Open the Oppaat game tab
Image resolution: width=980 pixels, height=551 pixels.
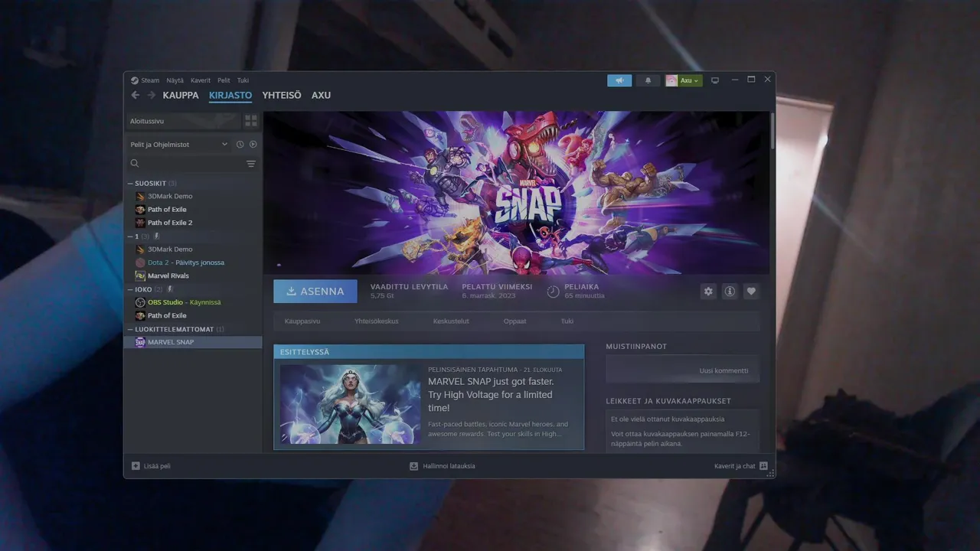tap(515, 321)
